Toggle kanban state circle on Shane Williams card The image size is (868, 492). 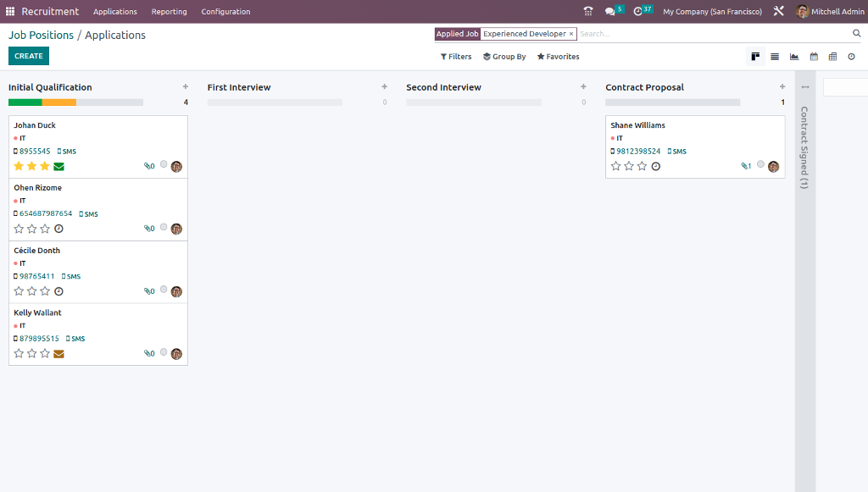click(760, 164)
